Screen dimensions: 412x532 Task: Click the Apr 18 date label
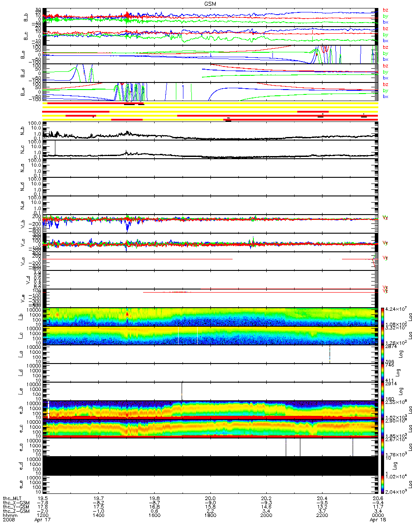click(379, 520)
